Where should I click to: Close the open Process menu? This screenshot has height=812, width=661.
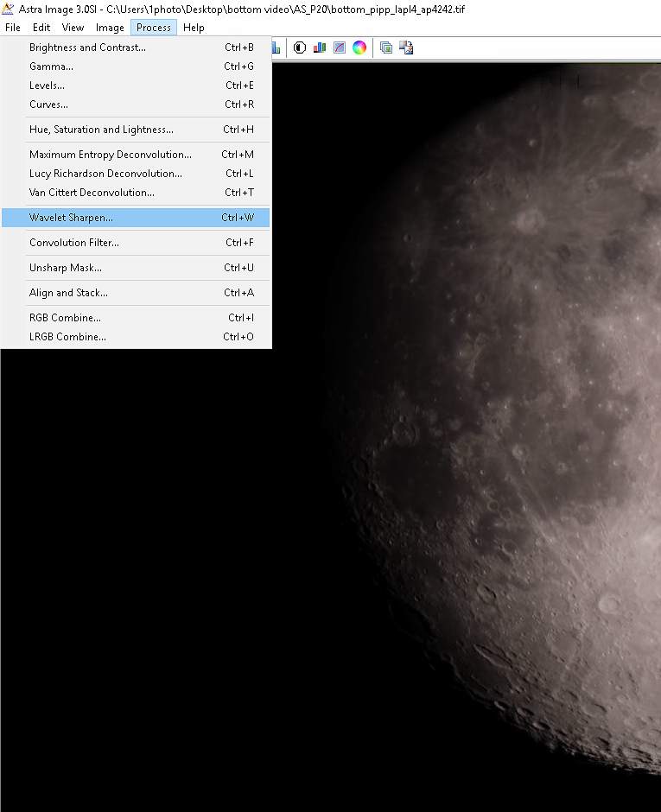click(154, 28)
